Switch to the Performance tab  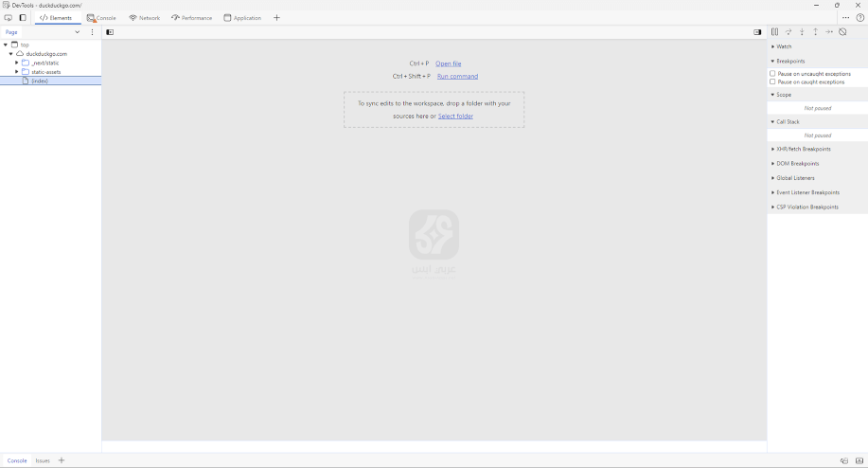(192, 18)
